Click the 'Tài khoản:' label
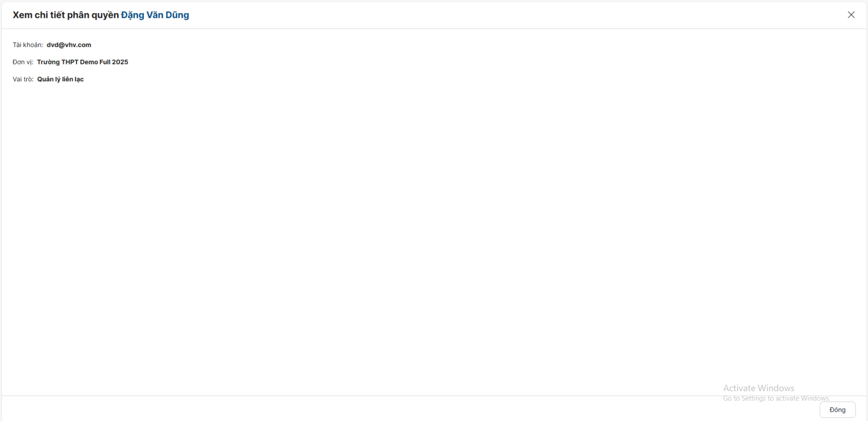Viewport: 868px width, 421px height. pyautogui.click(x=28, y=45)
